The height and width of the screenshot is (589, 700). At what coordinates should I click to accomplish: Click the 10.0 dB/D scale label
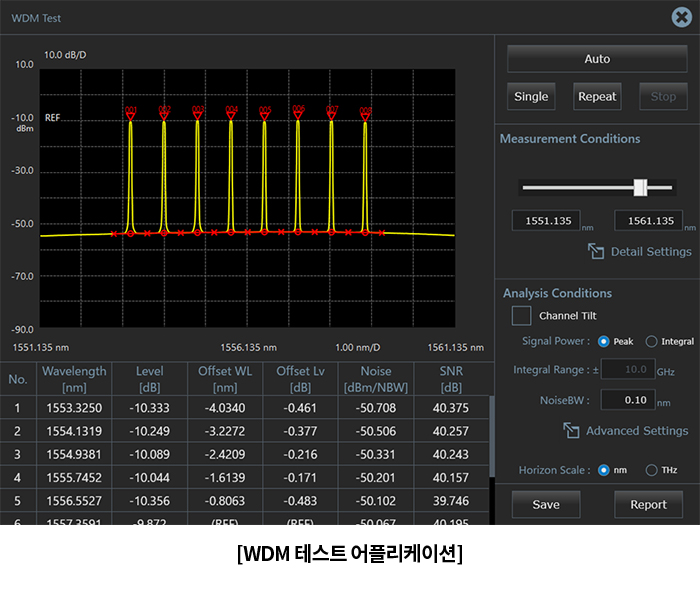[65, 55]
